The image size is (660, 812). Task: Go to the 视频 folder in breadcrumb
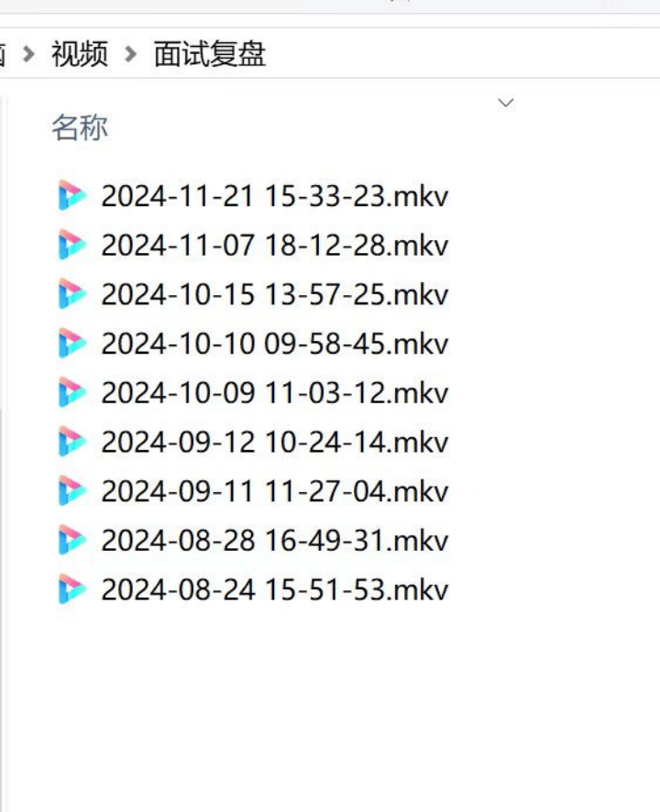[x=80, y=53]
